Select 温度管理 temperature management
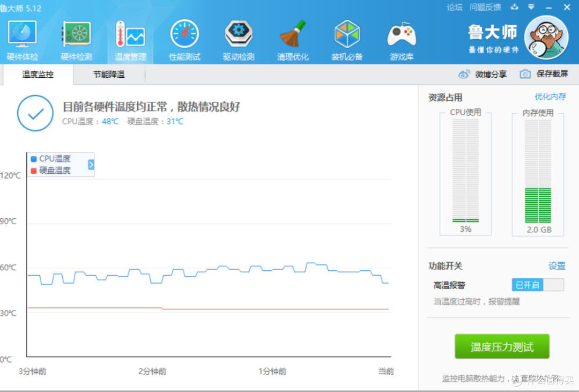579x392 pixels. coord(130,40)
